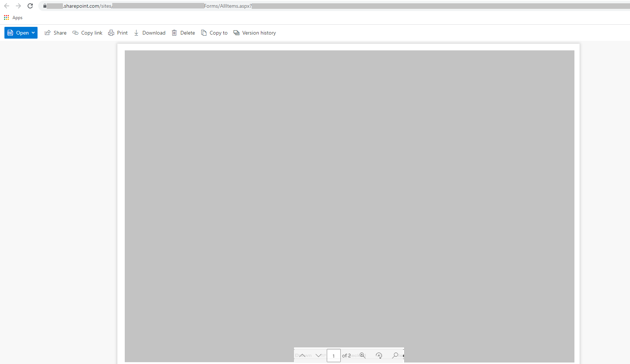Image resolution: width=630 pixels, height=364 pixels.
Task: Select the Copy to icon
Action: 203,33
